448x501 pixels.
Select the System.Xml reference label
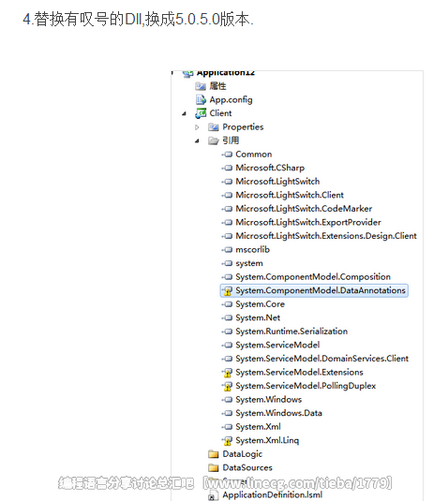(258, 427)
